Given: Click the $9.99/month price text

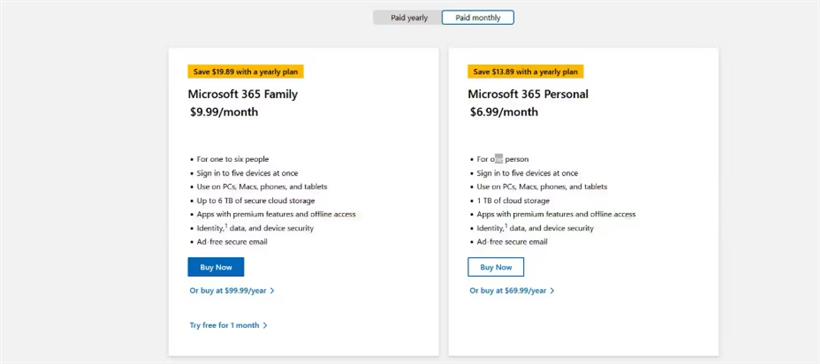Looking at the screenshot, I should coord(224,112).
